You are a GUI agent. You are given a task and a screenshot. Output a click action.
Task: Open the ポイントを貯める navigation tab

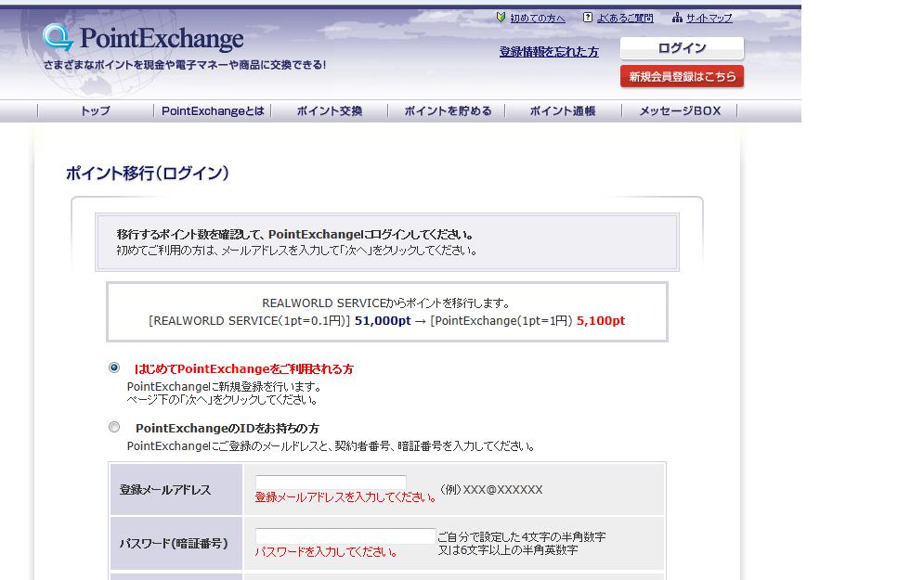(x=448, y=111)
